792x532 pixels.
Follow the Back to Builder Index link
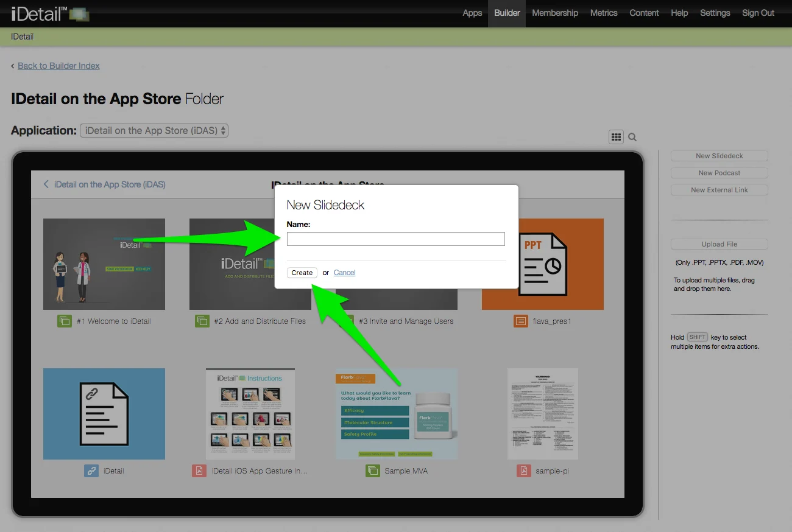(58, 66)
